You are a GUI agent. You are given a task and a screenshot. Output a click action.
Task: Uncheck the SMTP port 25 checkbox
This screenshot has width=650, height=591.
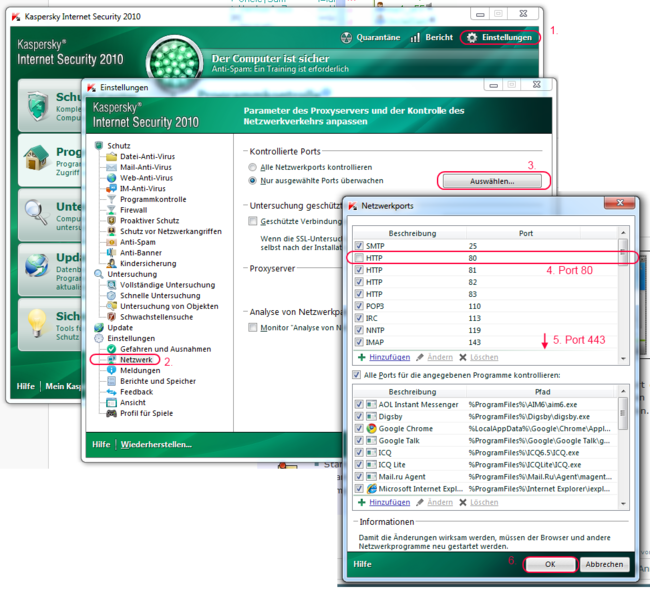(359, 246)
